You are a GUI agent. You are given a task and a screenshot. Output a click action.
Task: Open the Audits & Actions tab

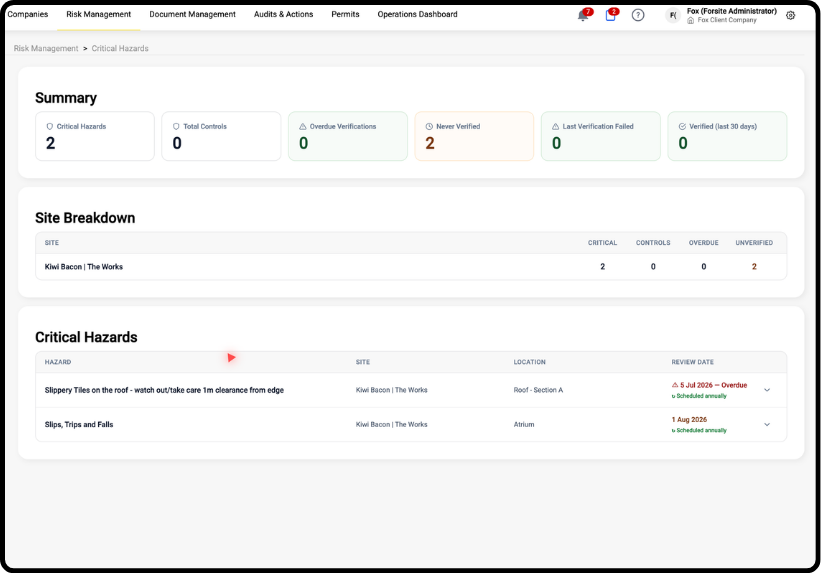click(283, 14)
